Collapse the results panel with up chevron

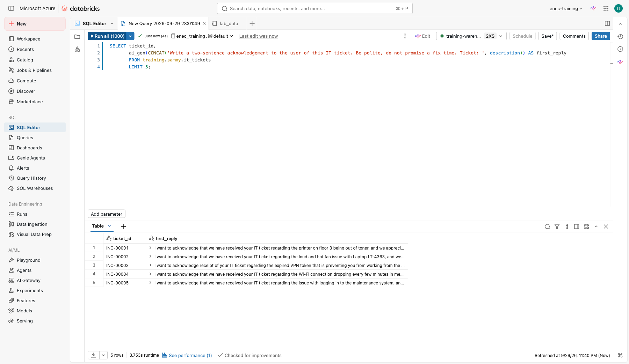pyautogui.click(x=596, y=226)
